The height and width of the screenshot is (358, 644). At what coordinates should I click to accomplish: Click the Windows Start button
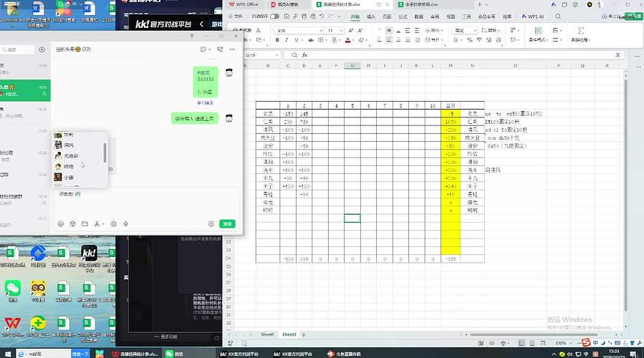(7, 354)
